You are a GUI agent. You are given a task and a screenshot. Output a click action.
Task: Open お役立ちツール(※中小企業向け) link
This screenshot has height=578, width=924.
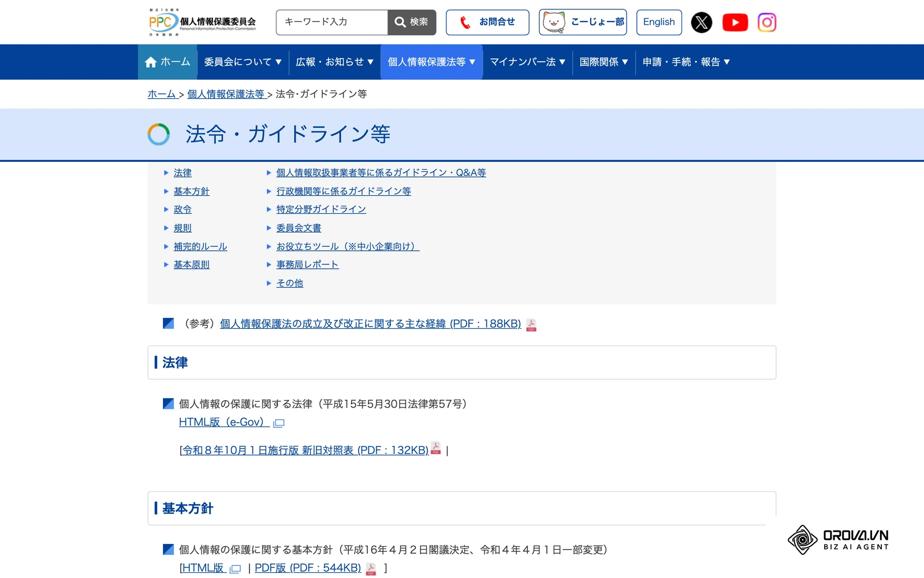[x=348, y=246]
